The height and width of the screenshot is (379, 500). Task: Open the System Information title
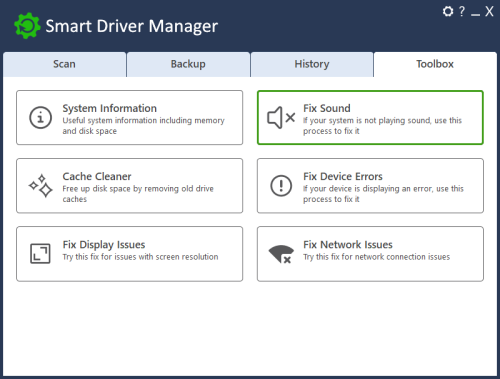pos(109,108)
